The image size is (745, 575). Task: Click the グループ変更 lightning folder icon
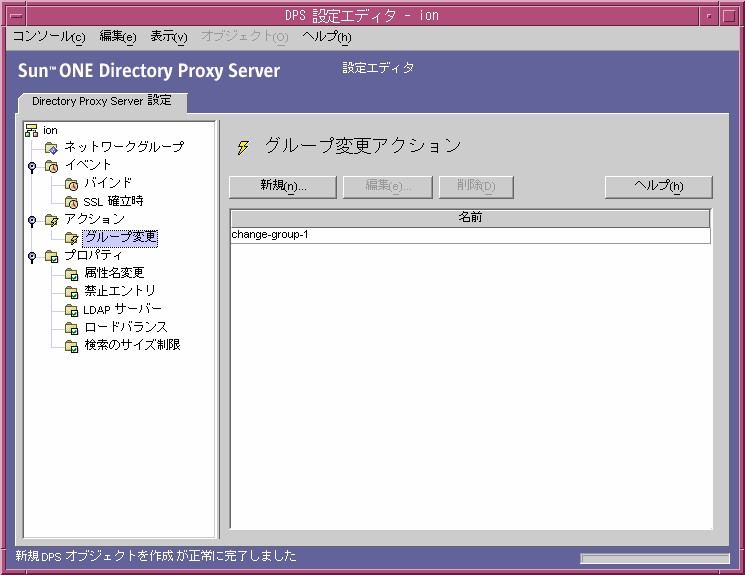(x=71, y=238)
